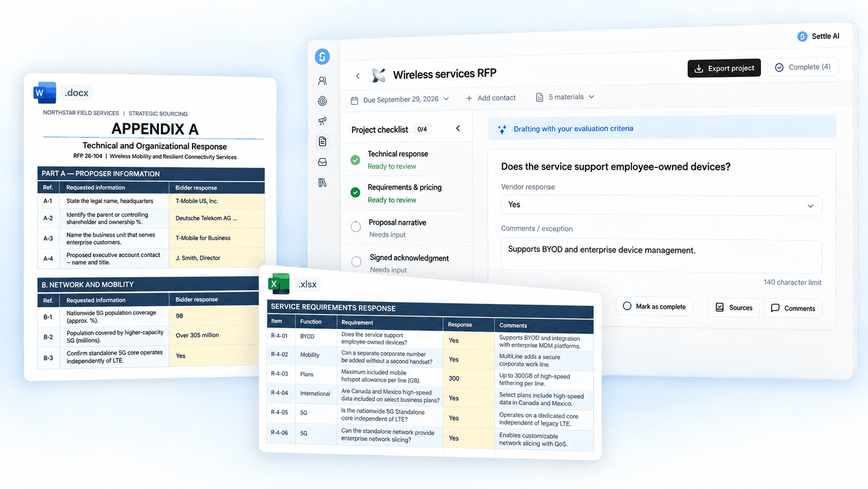Viewport: 868px width, 489px height.
Task: Open the Complete (4) filter
Action: coord(803,67)
